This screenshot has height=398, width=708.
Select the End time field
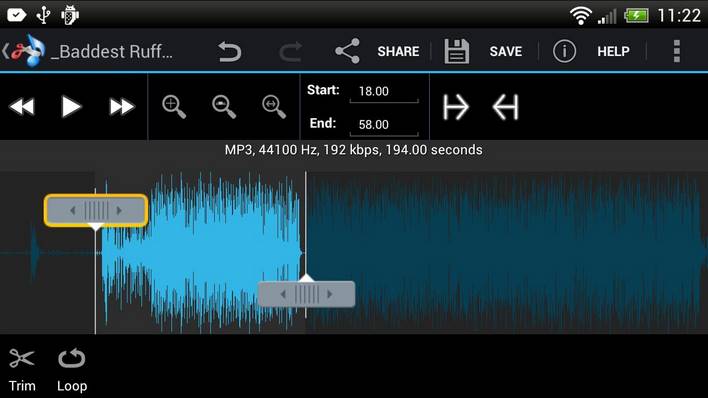coord(384,125)
